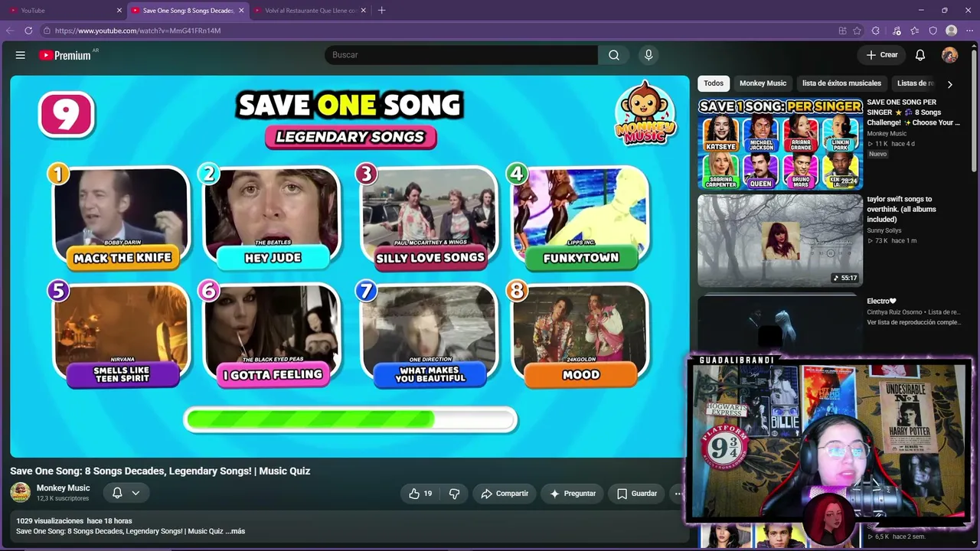Start voice search with the microphone icon
Screen dimensions: 980x551
click(648, 55)
